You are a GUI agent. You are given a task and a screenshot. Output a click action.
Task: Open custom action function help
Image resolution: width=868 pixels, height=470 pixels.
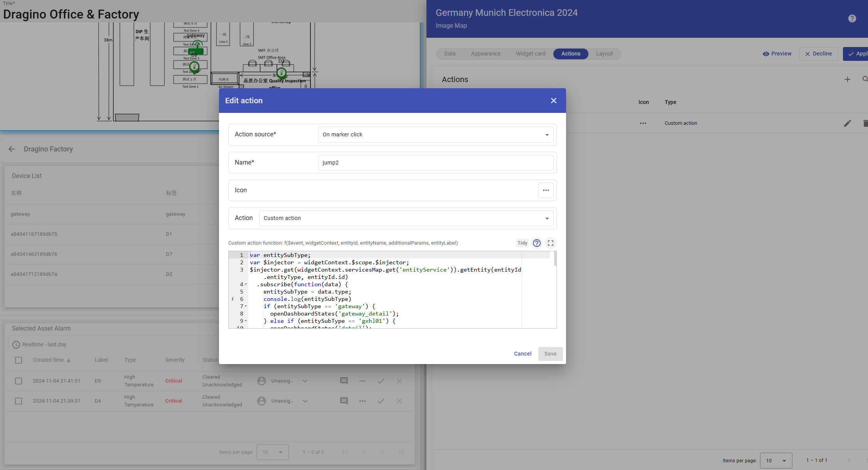tap(536, 243)
